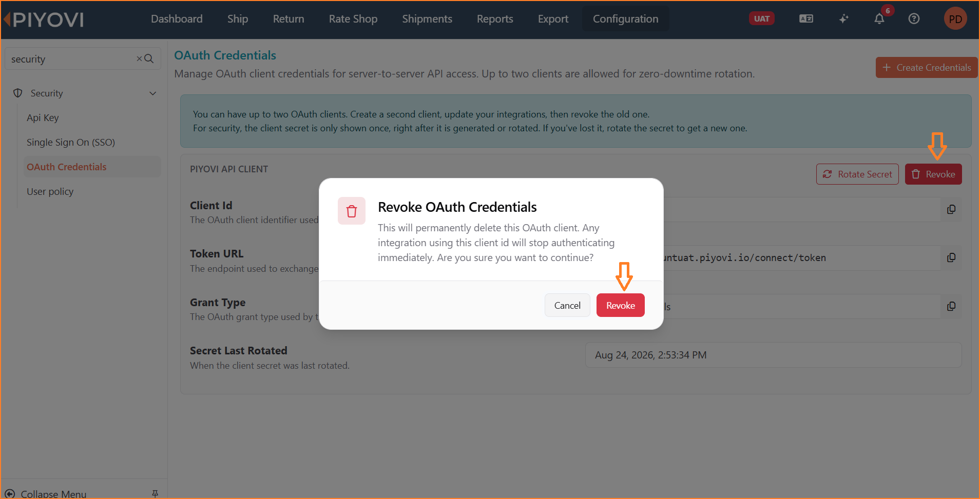This screenshot has height=499, width=980.
Task: Open the Export menu
Action: 553,19
